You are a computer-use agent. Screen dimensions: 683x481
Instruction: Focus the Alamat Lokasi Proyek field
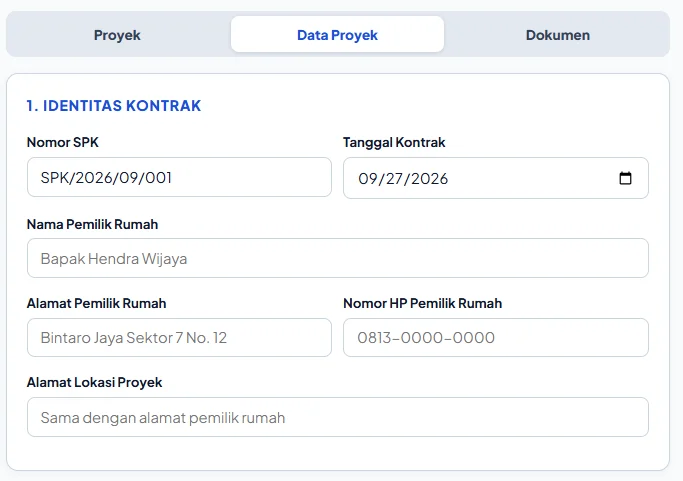click(x=338, y=417)
